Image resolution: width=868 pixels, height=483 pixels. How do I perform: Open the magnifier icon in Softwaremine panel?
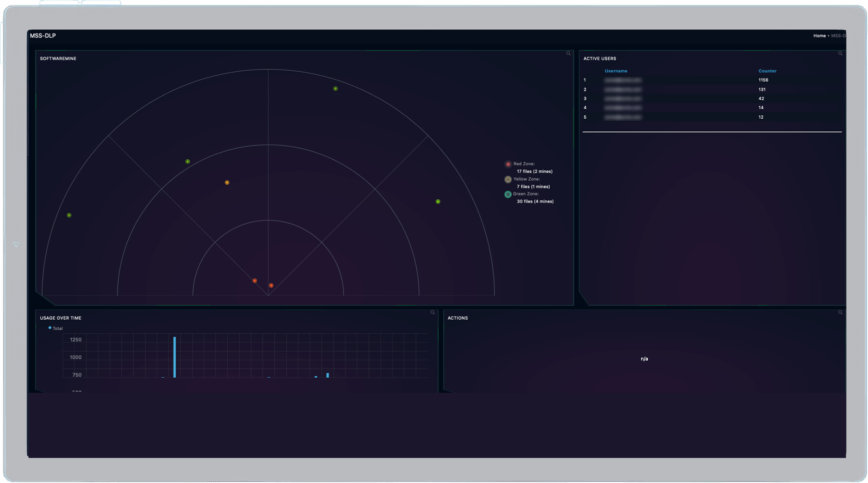[568, 53]
